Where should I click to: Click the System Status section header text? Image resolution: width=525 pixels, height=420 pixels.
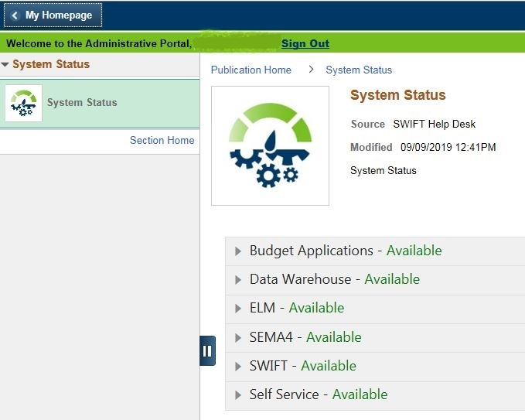[51, 64]
